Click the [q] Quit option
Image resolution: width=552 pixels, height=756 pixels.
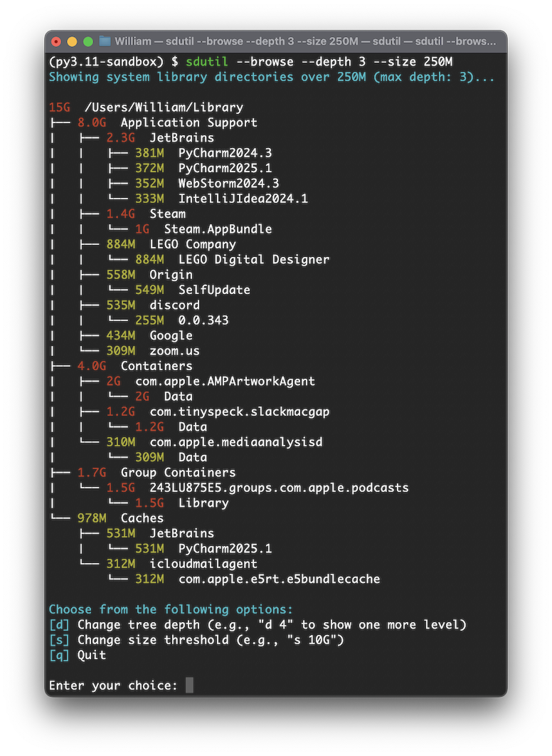point(78,655)
